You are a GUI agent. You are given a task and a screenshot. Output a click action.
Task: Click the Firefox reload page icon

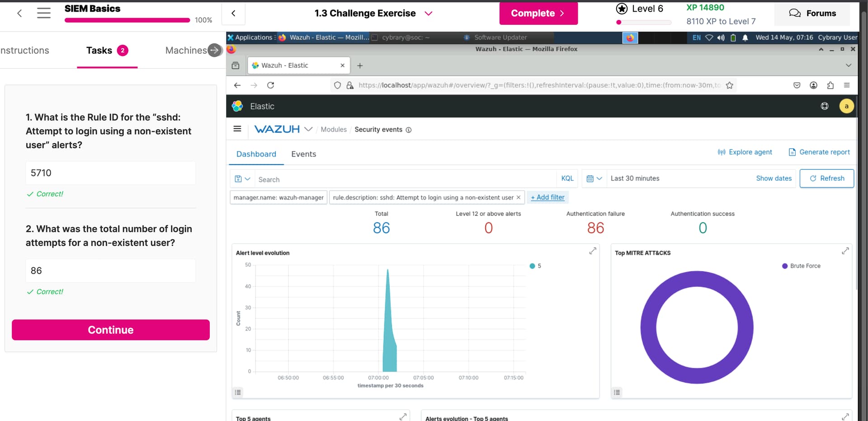coord(270,85)
